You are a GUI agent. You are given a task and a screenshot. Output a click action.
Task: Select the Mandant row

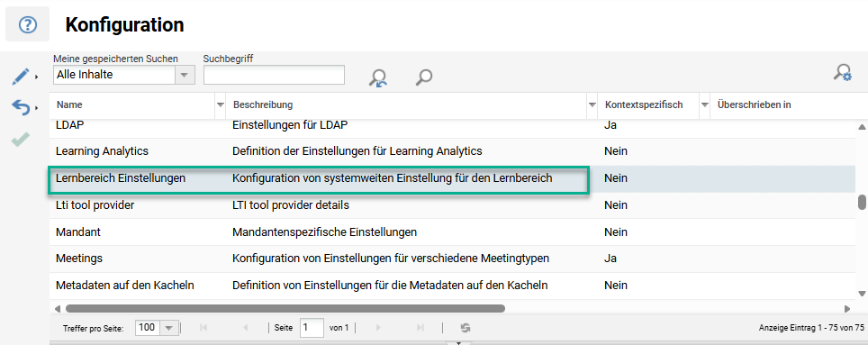click(452, 232)
